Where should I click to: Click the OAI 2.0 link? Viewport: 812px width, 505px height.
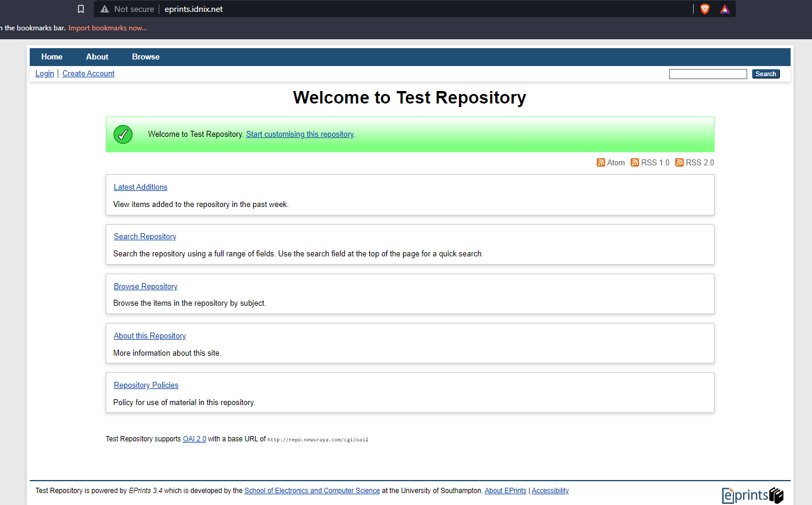point(194,439)
